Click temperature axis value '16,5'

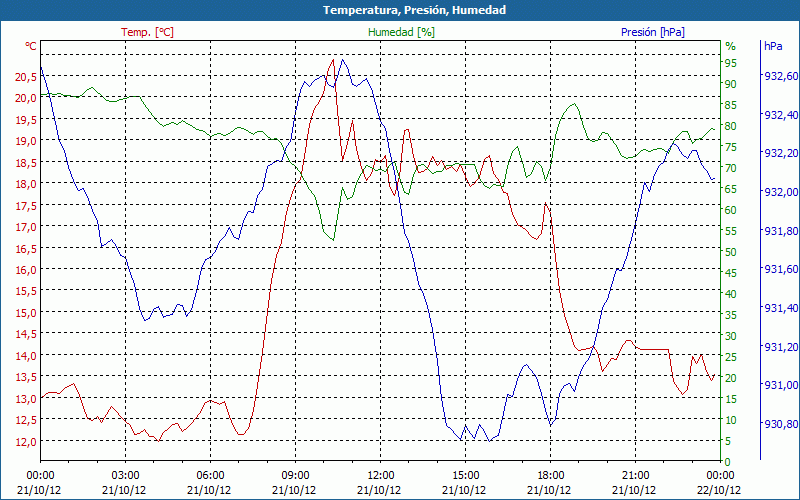pos(26,248)
